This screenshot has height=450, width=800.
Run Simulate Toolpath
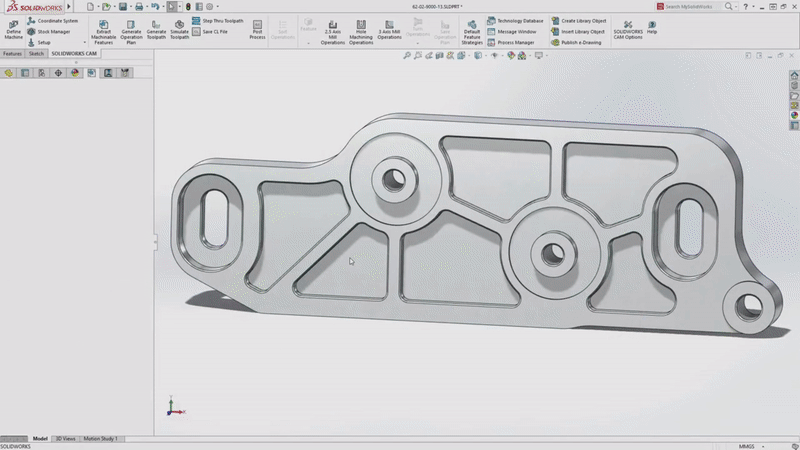click(179, 26)
